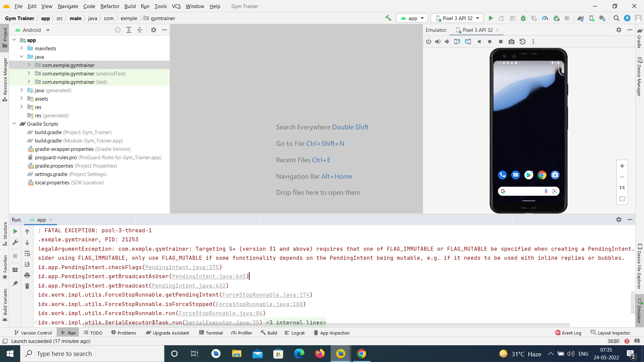644x362 pixels.
Task: Click emulator Back triangle button
Action: pyautogui.click(x=479, y=42)
